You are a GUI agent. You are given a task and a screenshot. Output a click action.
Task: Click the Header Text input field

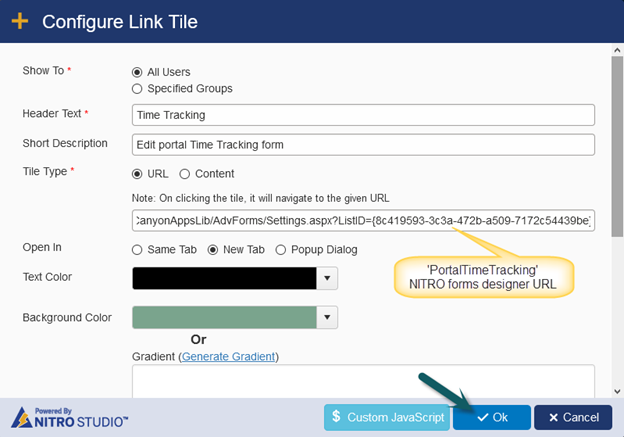363,115
